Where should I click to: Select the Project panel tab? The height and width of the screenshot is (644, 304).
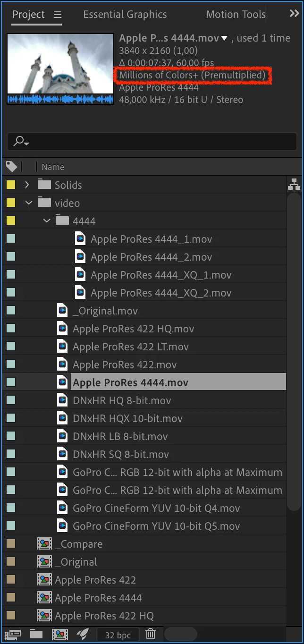click(x=28, y=15)
